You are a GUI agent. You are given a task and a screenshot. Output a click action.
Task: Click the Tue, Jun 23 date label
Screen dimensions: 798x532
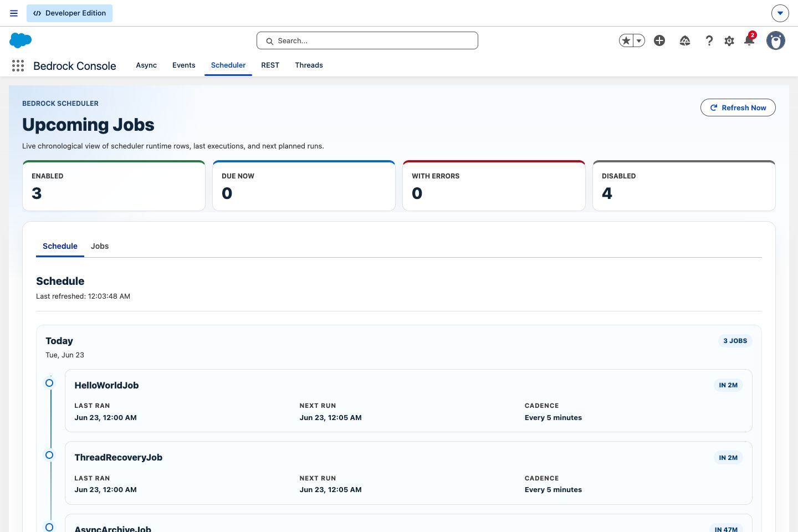[x=65, y=355]
